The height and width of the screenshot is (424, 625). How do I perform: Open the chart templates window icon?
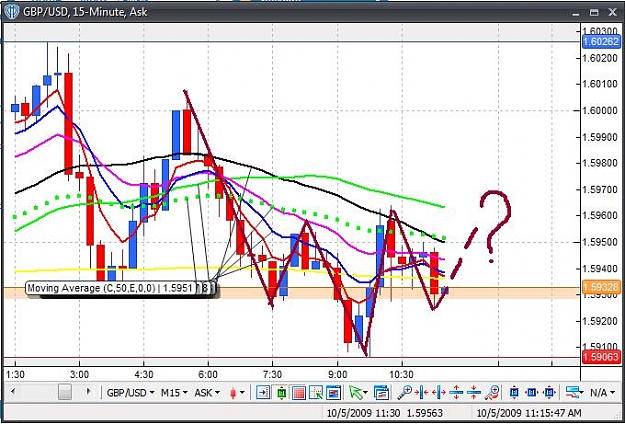pos(381,393)
